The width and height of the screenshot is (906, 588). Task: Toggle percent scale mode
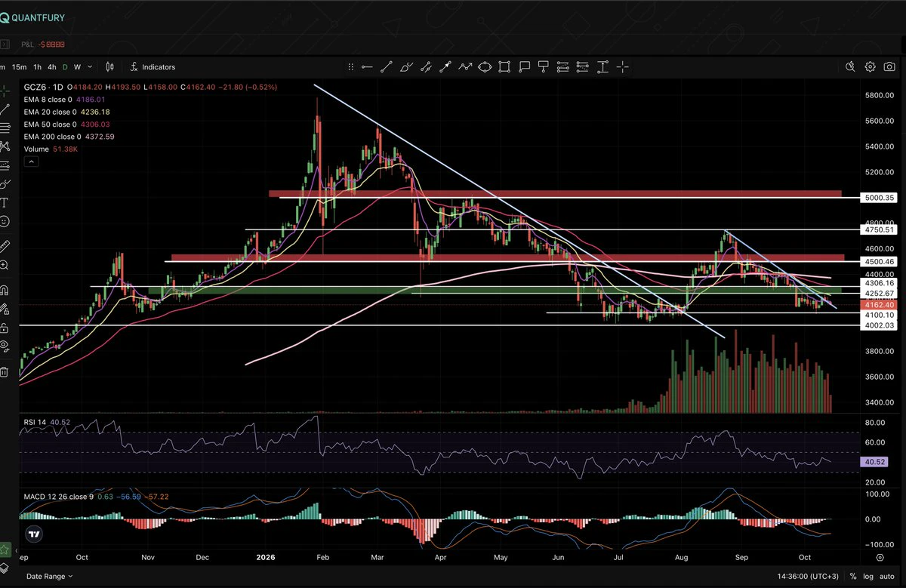[852, 576]
